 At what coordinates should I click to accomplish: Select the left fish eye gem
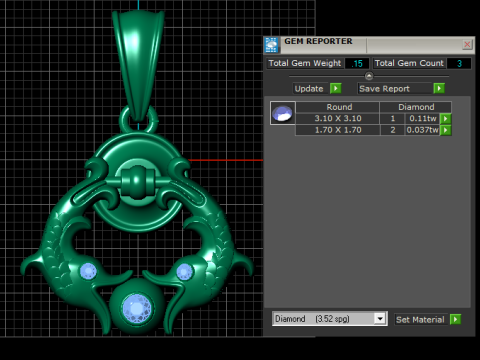(88, 271)
